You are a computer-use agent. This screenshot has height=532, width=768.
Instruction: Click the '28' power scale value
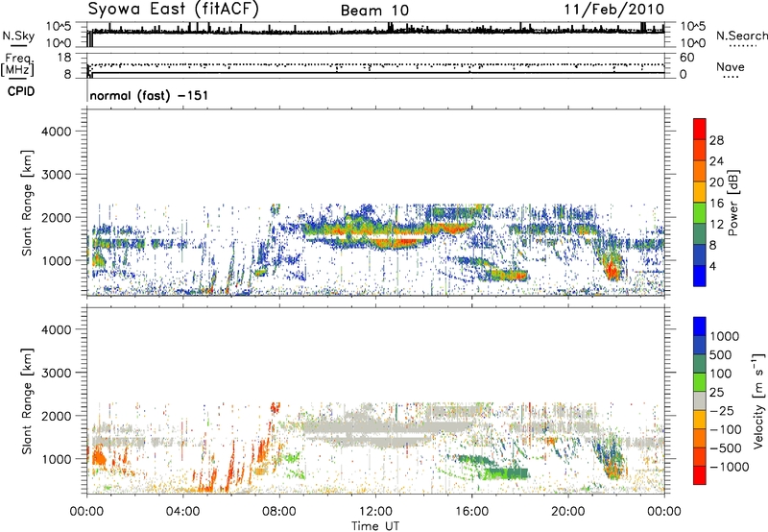tap(716, 140)
